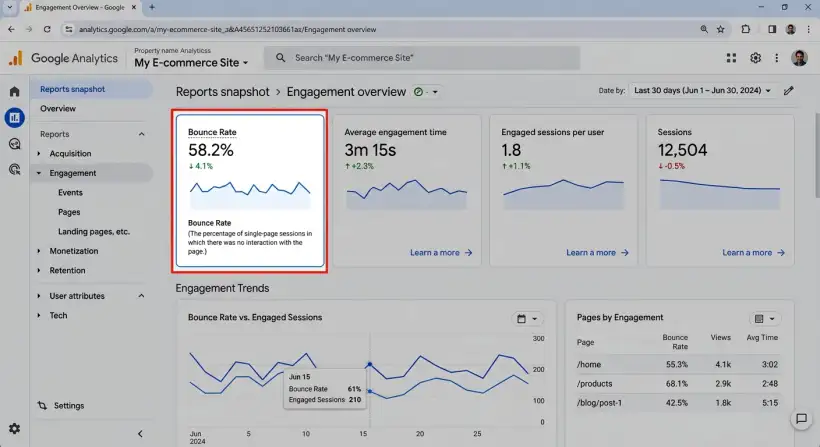
Task: Open the property selector My E-commerce Site
Action: click(x=191, y=63)
